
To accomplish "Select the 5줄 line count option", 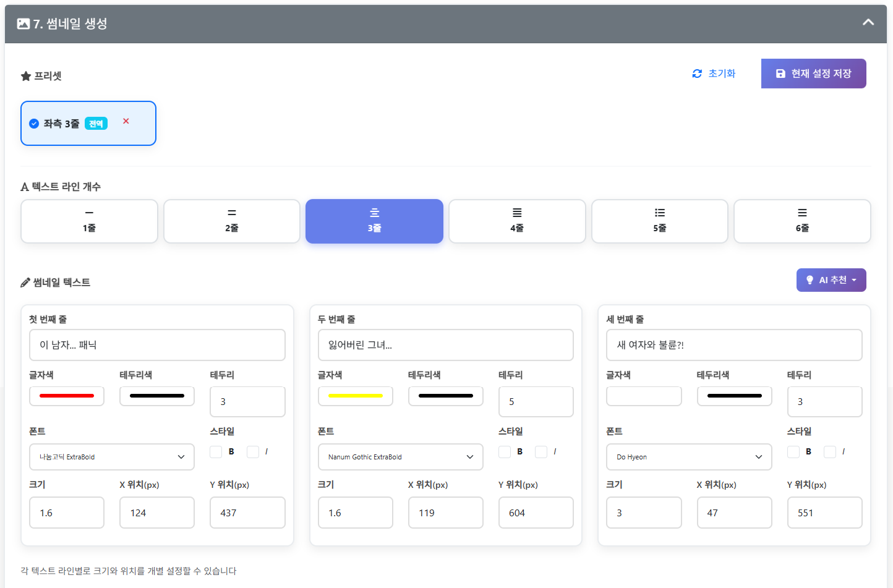I will (660, 221).
